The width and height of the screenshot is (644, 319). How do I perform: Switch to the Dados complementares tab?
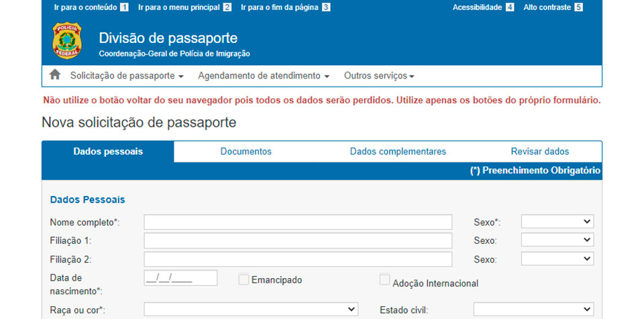[398, 152]
